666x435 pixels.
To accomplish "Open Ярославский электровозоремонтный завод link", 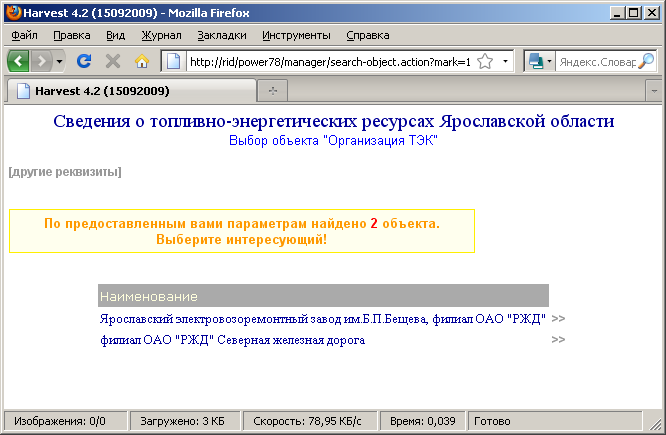I will pyautogui.click(x=323, y=319).
